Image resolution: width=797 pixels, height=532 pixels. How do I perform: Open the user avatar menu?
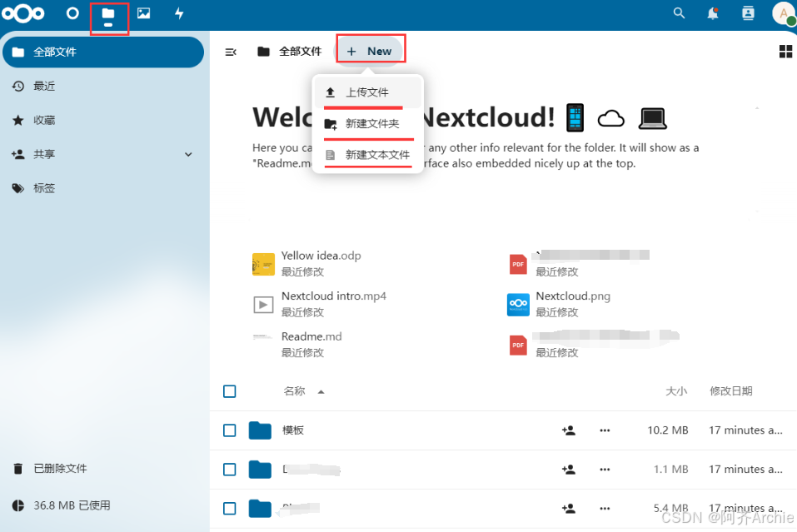[x=784, y=13]
